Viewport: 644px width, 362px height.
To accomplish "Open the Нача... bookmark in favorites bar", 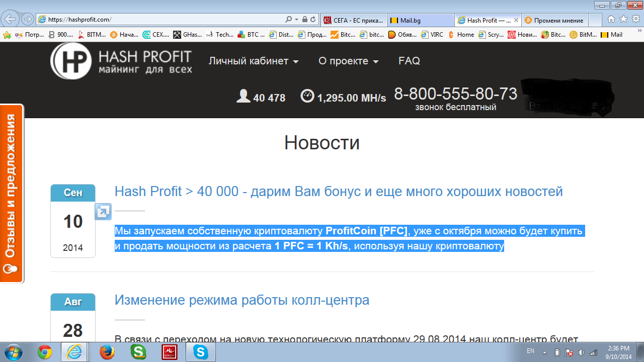I will click(124, 35).
